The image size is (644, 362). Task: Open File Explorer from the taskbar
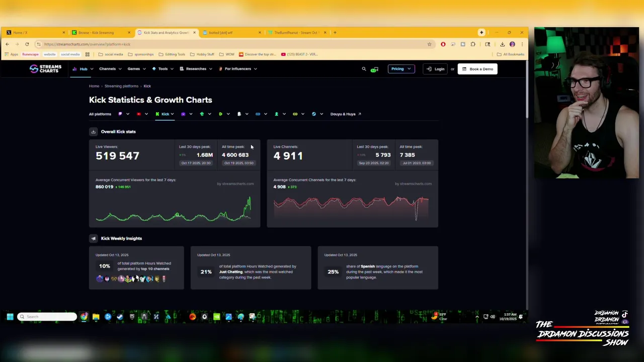point(96,317)
